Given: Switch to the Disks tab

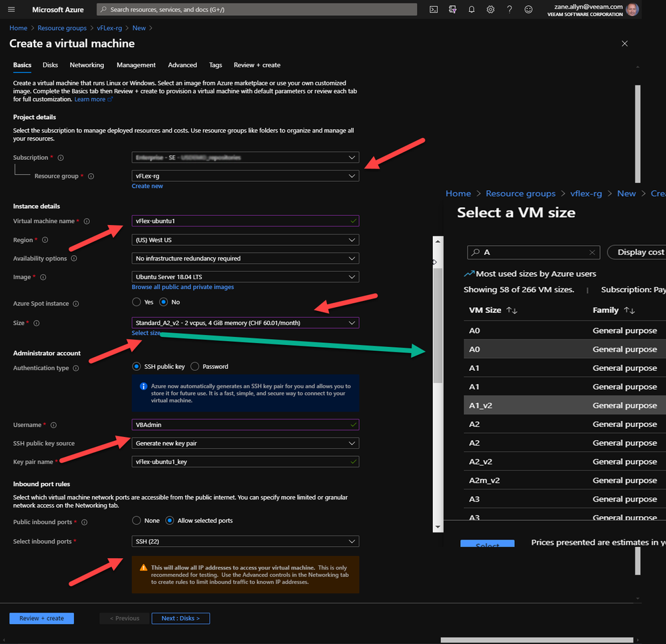Looking at the screenshot, I should point(50,65).
